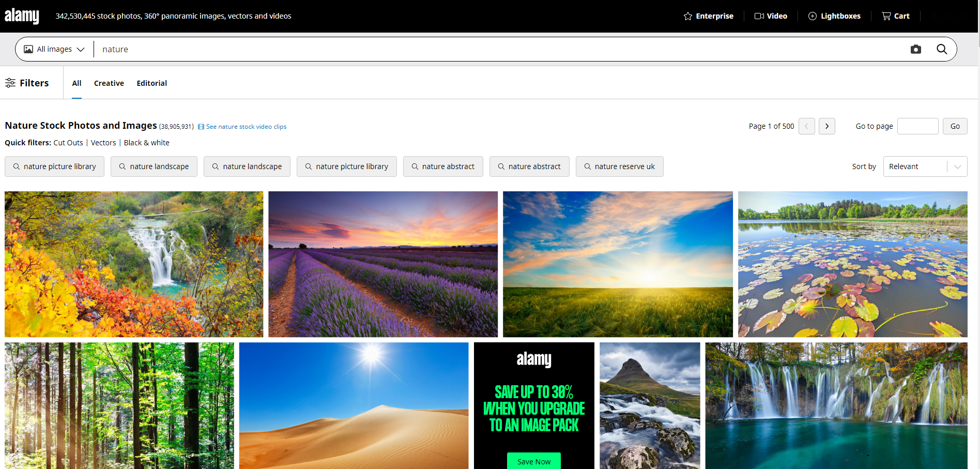Screen dimensions: 980x469
Task: Click the Go to page number field
Action: pyautogui.click(x=917, y=126)
